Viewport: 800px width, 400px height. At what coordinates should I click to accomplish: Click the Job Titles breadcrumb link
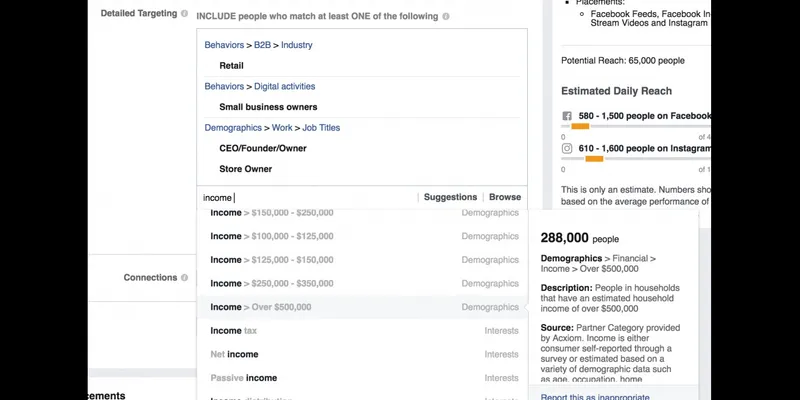pyautogui.click(x=321, y=128)
